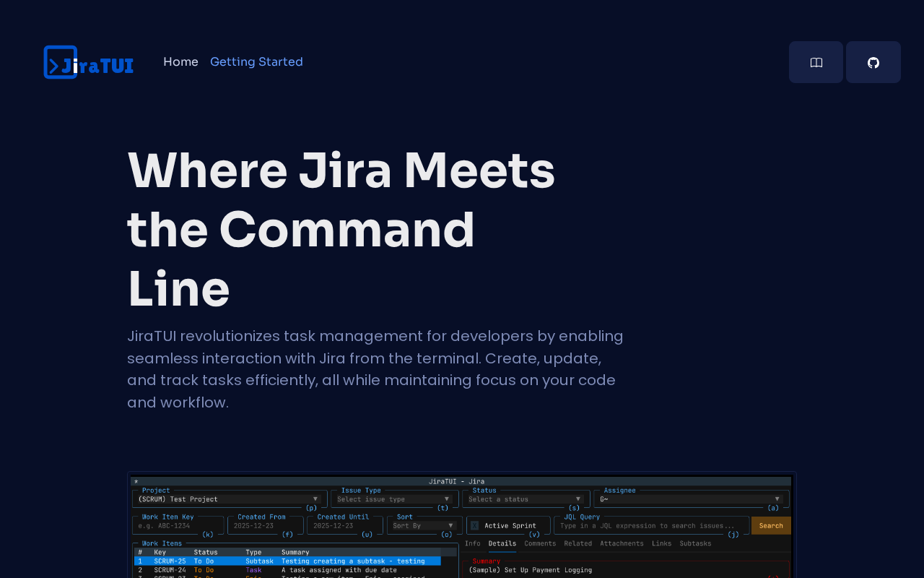
Task: Open the documentation book icon
Action: [816, 61]
